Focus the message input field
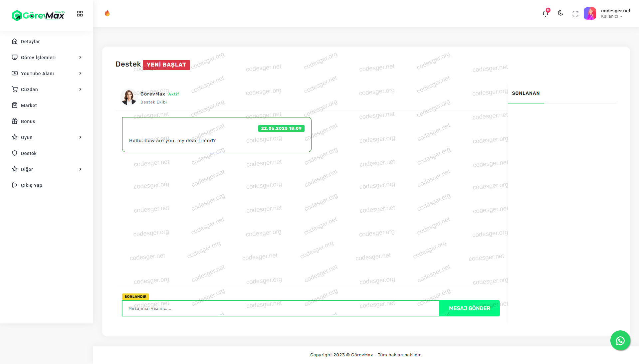 coord(280,308)
